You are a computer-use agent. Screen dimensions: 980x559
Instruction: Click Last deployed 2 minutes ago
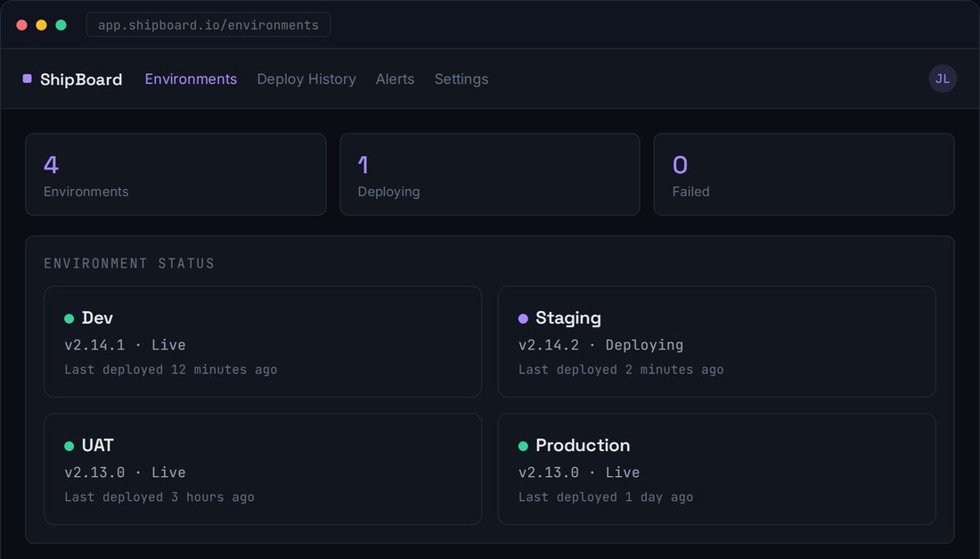point(621,369)
